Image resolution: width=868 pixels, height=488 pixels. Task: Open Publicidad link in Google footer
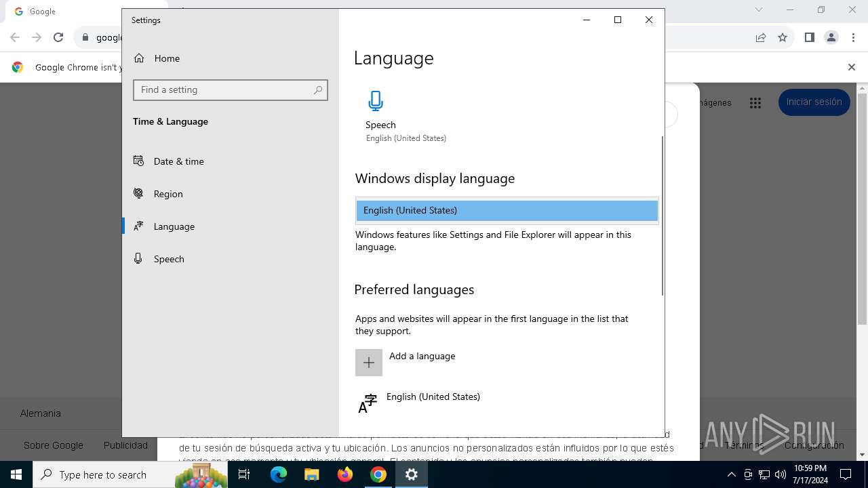(x=125, y=445)
